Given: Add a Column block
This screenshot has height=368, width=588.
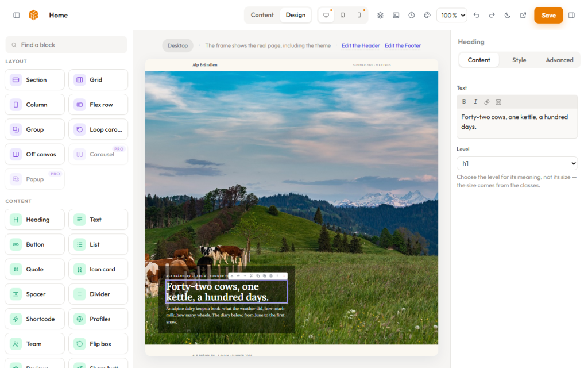Looking at the screenshot, I should tap(34, 105).
